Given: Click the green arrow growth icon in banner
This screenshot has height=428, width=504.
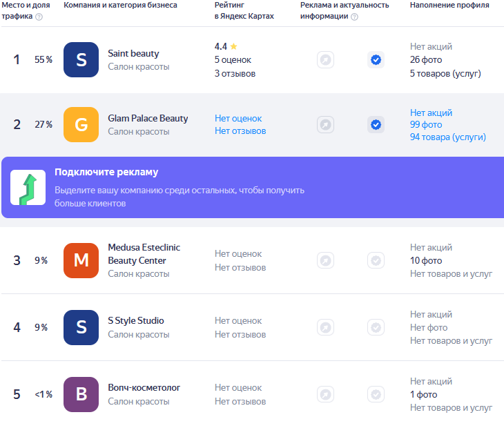Looking at the screenshot, I should click(28, 187).
